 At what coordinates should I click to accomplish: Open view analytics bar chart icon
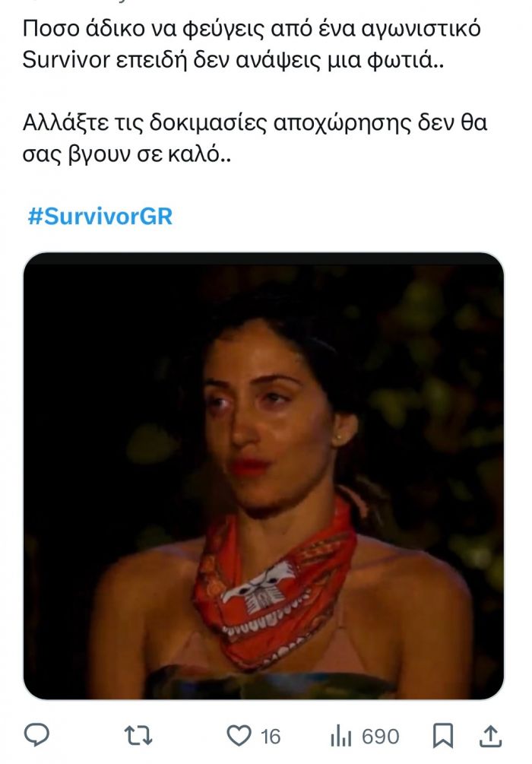pyautogui.click(x=340, y=736)
